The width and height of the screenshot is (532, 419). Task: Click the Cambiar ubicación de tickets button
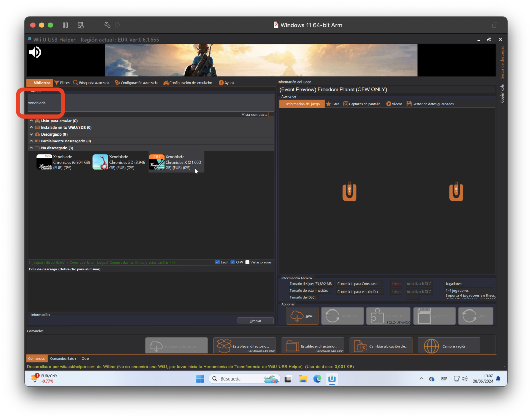(381, 346)
